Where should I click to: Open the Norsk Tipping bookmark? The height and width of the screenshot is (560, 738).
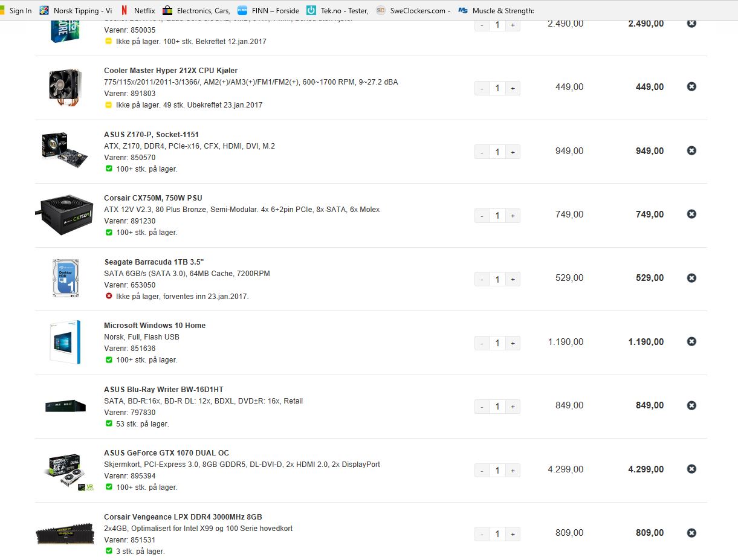(76, 10)
